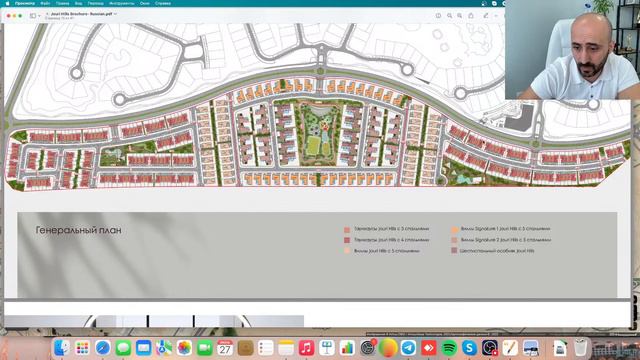Launch FaceTime from the Dock

[205, 348]
